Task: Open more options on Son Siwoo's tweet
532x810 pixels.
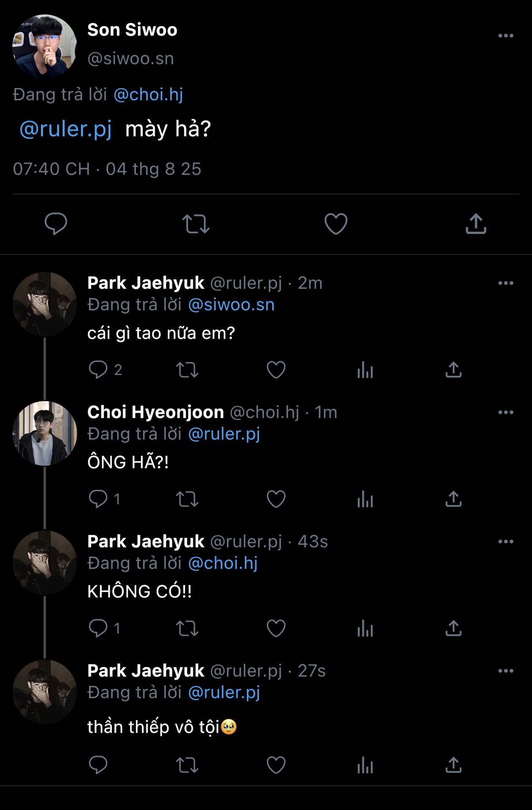Action: (505, 36)
